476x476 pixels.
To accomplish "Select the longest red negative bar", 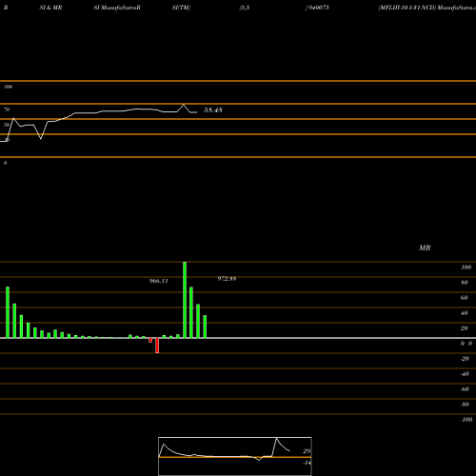I will pyautogui.click(x=157, y=346).
